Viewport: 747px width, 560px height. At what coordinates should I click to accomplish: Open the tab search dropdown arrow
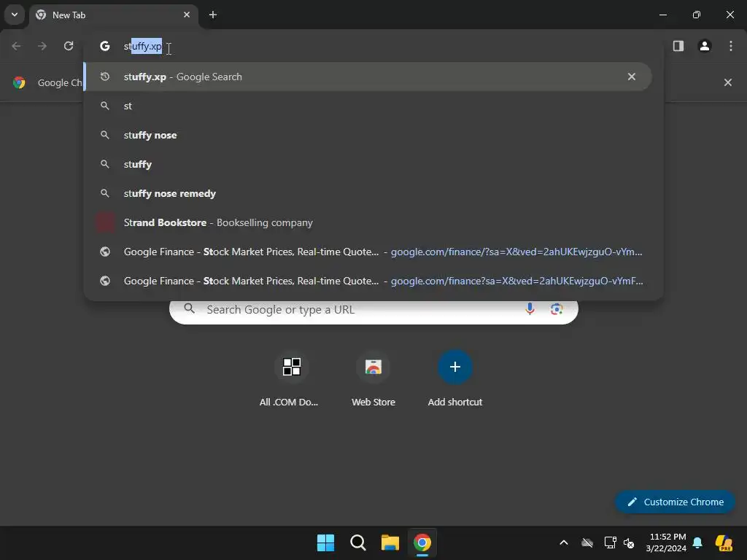[x=15, y=15]
